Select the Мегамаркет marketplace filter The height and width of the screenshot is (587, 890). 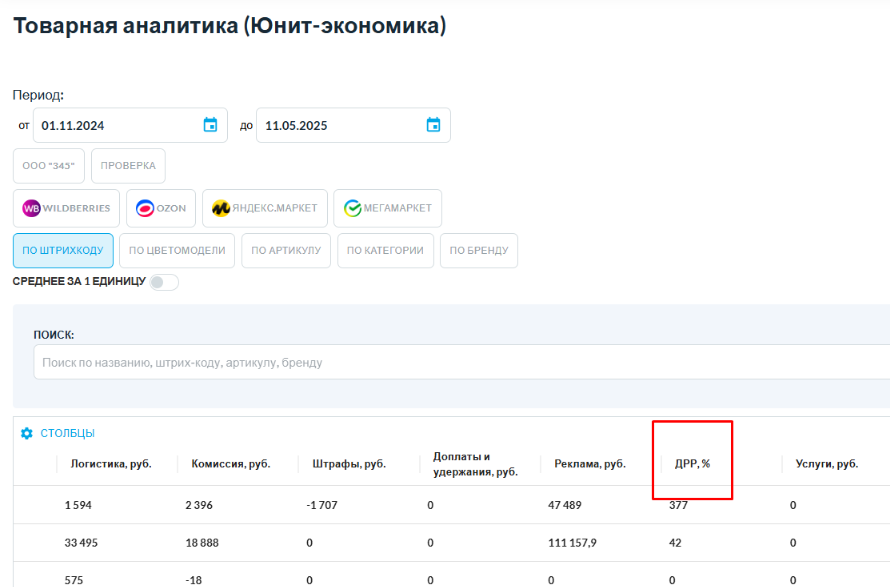[x=387, y=208]
